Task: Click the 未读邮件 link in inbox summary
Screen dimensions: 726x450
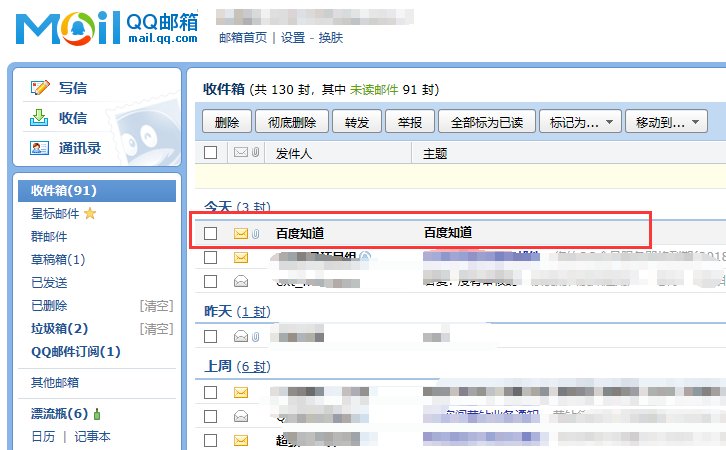Action: point(374,89)
